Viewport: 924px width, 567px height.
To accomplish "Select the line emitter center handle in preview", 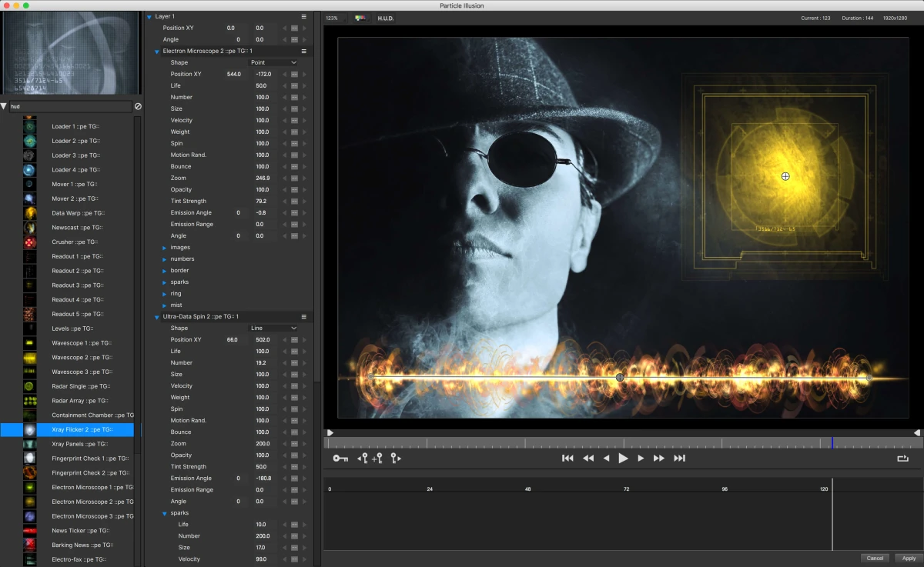I will point(620,378).
